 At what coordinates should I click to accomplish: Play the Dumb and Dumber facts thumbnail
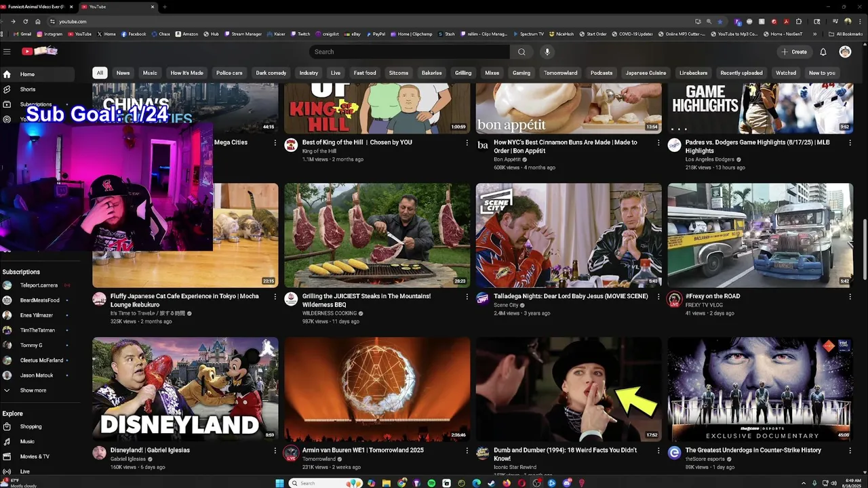click(x=568, y=389)
